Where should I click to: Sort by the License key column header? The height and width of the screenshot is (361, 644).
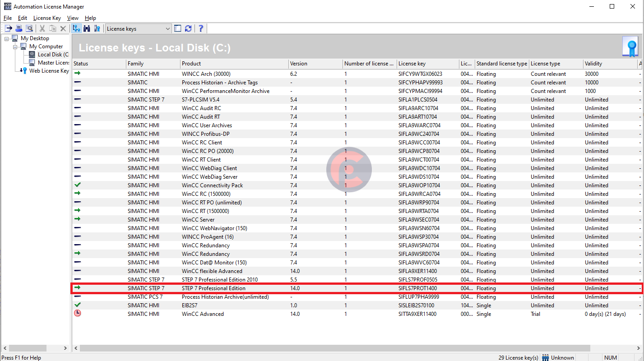point(428,64)
